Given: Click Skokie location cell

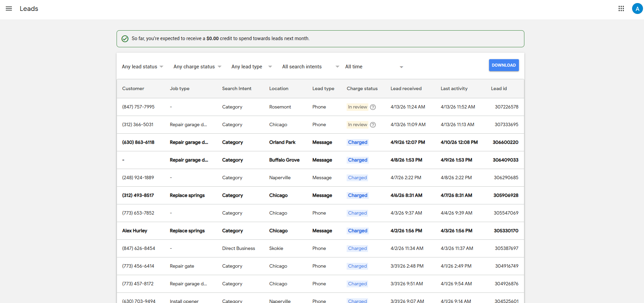Looking at the screenshot, I should [x=276, y=248].
